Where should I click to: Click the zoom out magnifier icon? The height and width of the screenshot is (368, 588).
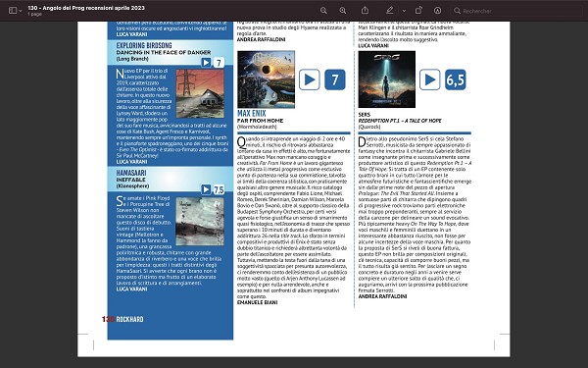(323, 11)
